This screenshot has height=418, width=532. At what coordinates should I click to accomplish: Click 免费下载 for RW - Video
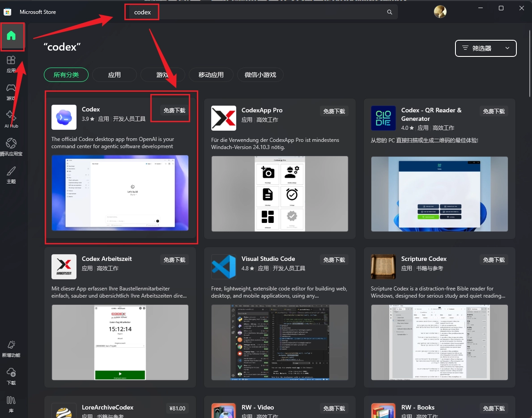(334, 409)
